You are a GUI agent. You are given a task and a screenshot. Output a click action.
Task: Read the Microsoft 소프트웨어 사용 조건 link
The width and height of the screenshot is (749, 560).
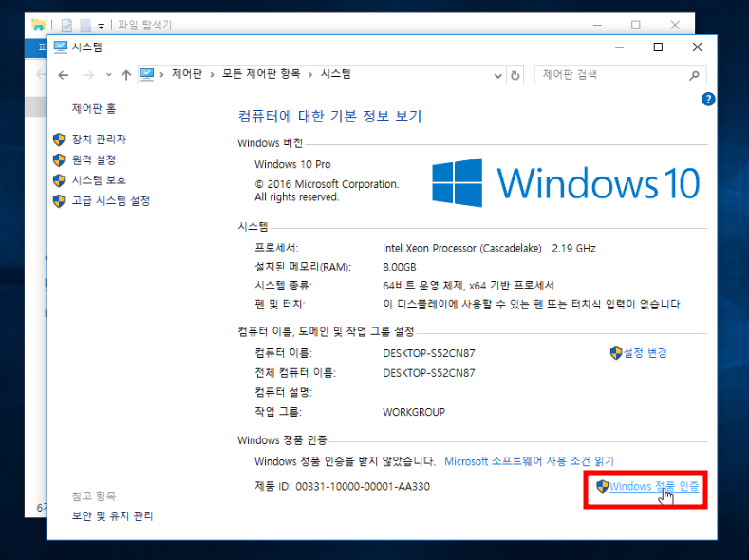529,461
